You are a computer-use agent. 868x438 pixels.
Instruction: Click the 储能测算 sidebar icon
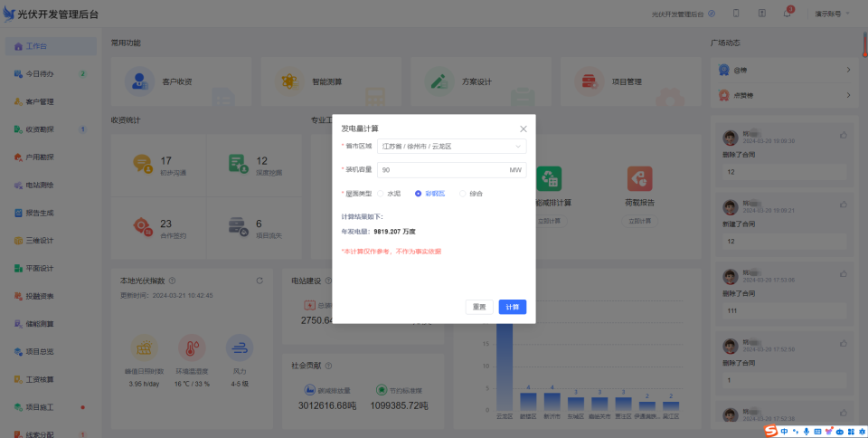point(18,324)
